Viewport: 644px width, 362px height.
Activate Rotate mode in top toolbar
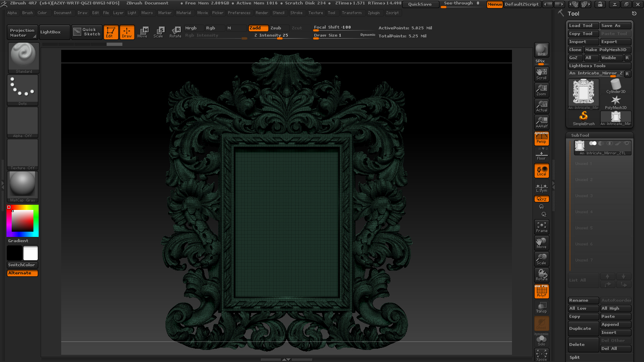click(x=175, y=32)
